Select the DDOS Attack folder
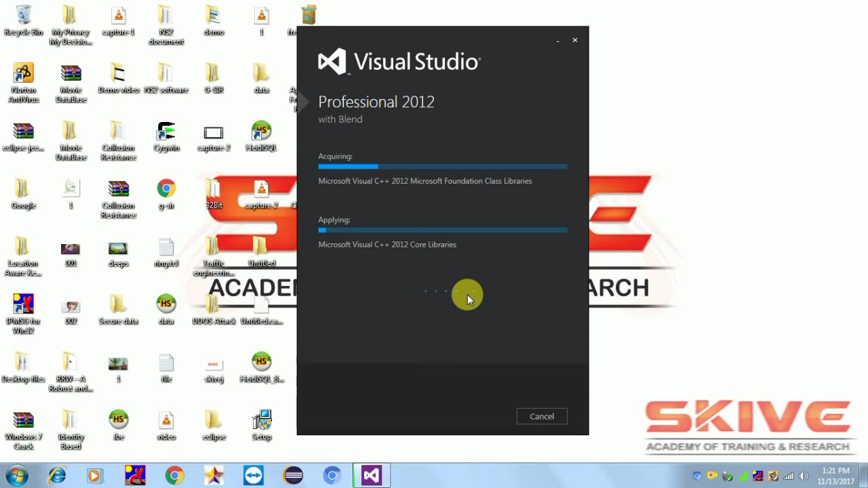 point(214,310)
